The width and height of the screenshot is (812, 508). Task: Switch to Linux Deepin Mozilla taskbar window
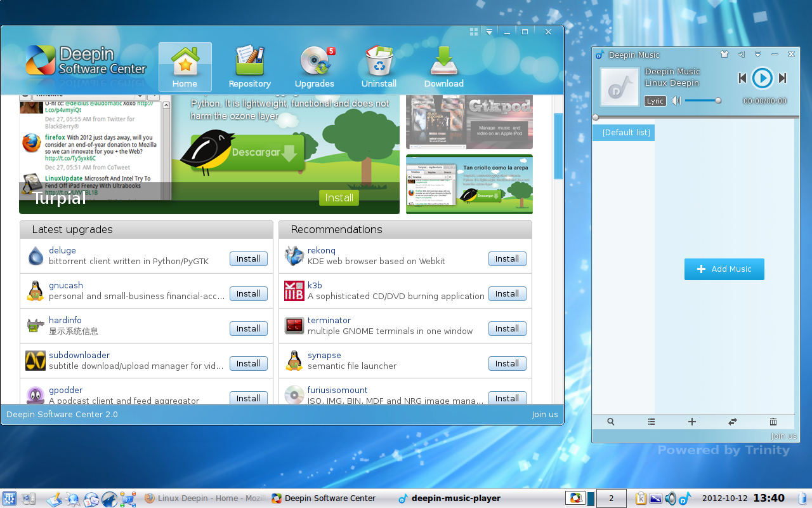click(x=204, y=498)
